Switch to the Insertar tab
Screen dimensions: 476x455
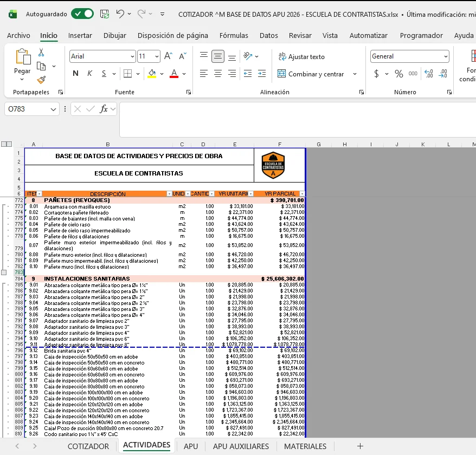tap(80, 36)
